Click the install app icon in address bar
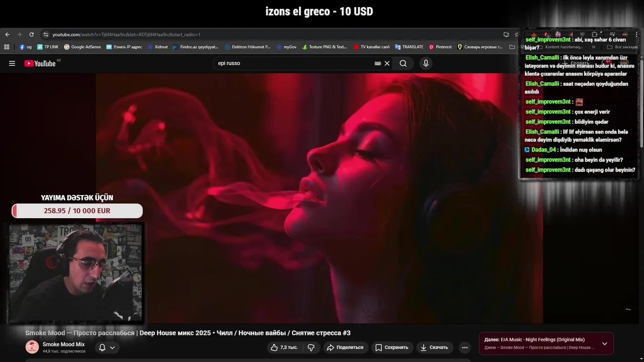Image resolution: width=644 pixels, height=362 pixels. pos(506,35)
